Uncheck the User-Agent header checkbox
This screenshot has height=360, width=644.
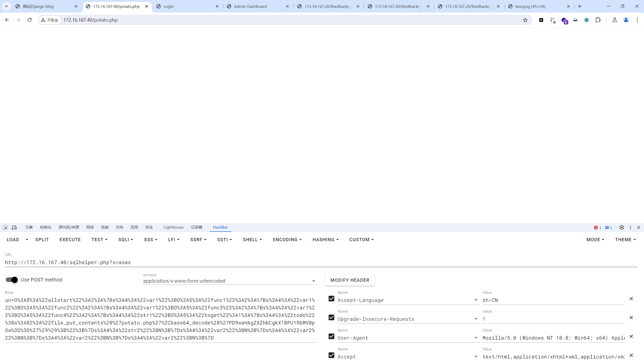click(331, 336)
